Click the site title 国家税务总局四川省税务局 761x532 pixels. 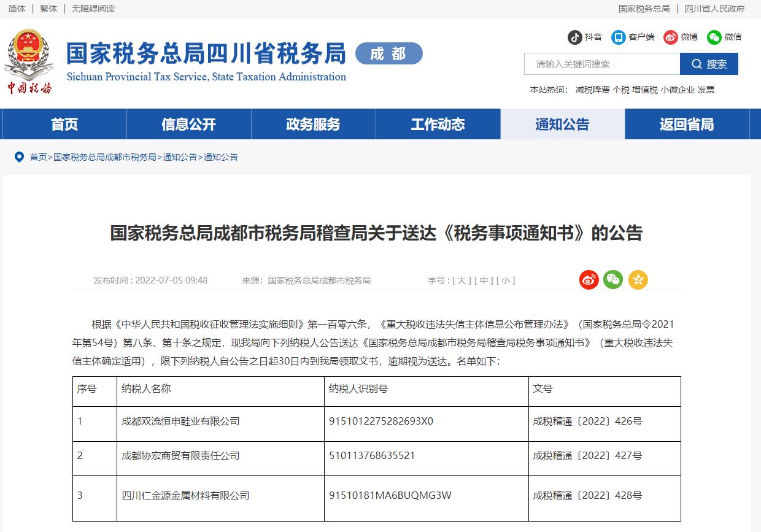(206, 53)
